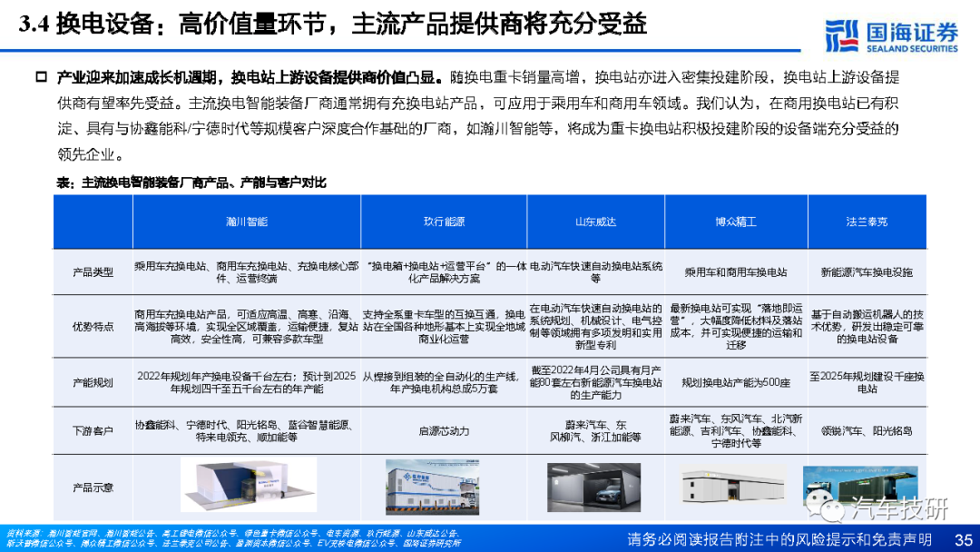This screenshot has height=552, width=980.
Task: Click 瀚川智能 advantage cell '商用车充换电站产品'
Action: (247, 327)
